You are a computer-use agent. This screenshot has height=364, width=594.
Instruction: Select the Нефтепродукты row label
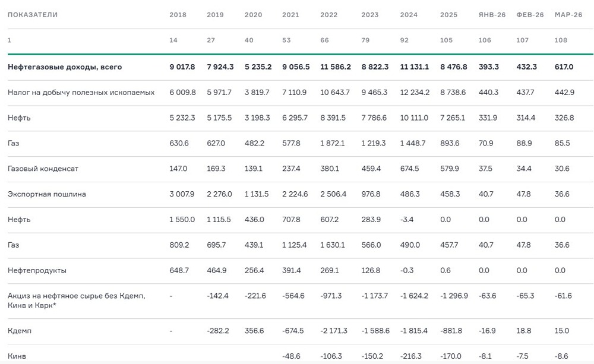pyautogui.click(x=37, y=270)
